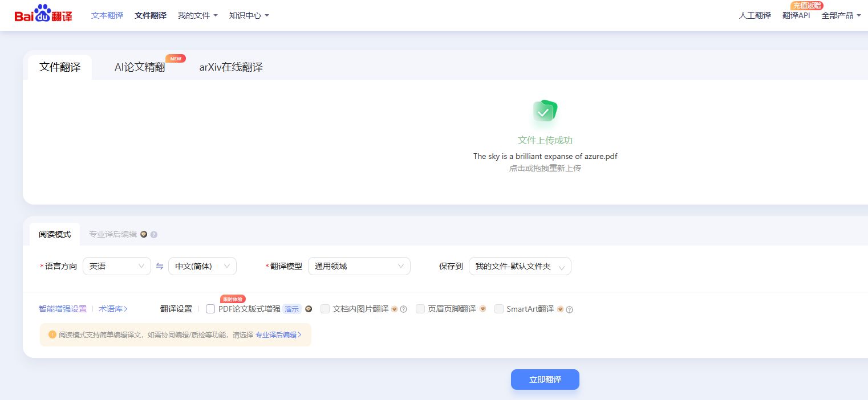This screenshot has height=400, width=868.
Task: Toggle SmartArt翻译 checkbox
Action: click(499, 309)
